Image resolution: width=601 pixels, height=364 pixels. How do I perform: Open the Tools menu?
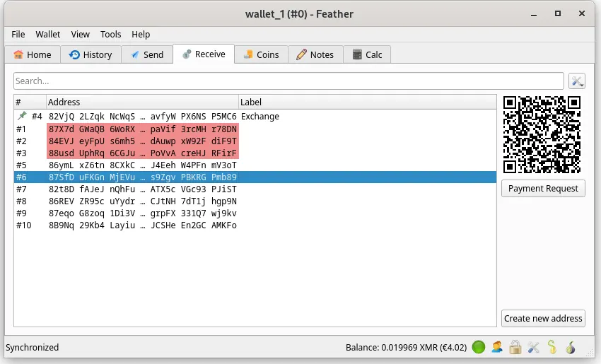click(111, 34)
